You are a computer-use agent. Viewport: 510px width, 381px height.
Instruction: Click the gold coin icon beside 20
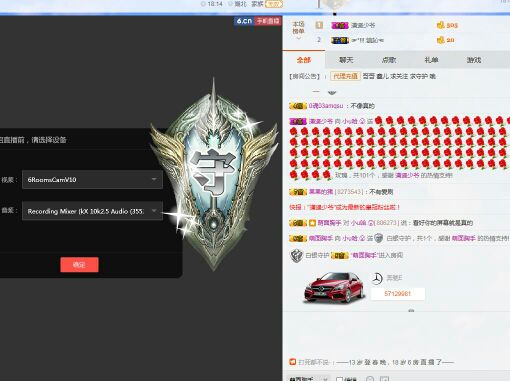pyautogui.click(x=440, y=40)
